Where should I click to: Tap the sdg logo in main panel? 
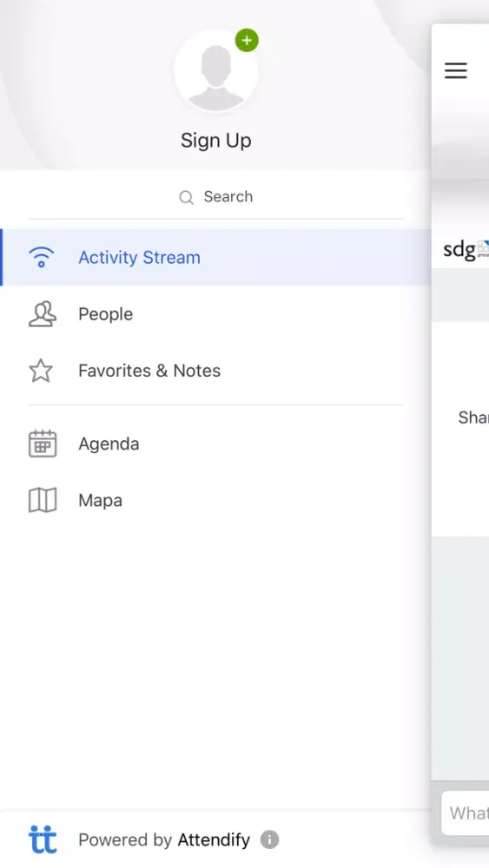click(466, 250)
